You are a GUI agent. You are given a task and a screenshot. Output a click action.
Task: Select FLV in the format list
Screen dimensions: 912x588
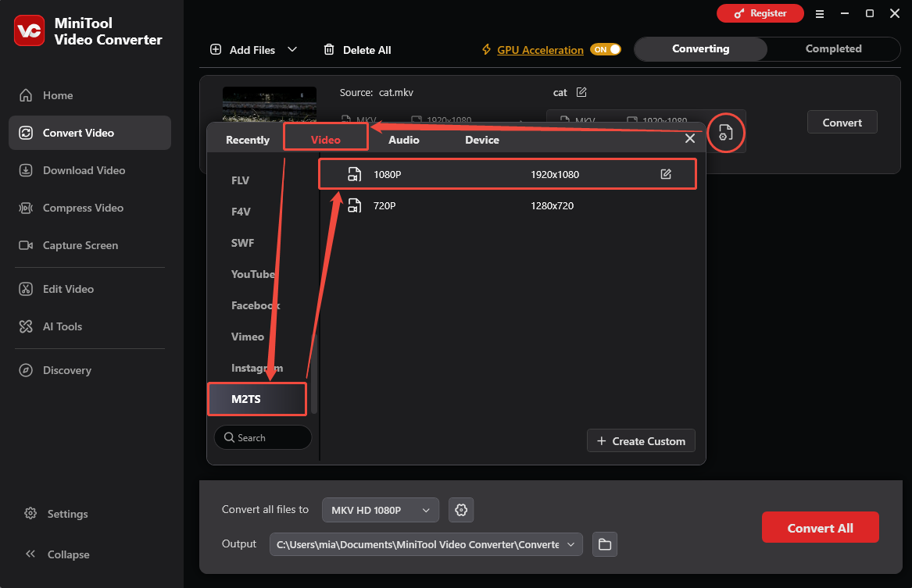[240, 180]
